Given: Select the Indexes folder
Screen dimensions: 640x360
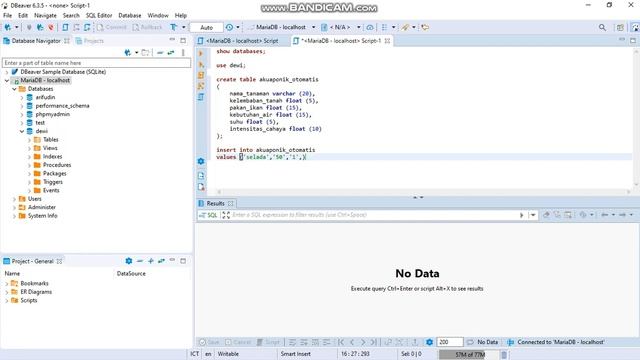Looking at the screenshot, I should (52, 157).
